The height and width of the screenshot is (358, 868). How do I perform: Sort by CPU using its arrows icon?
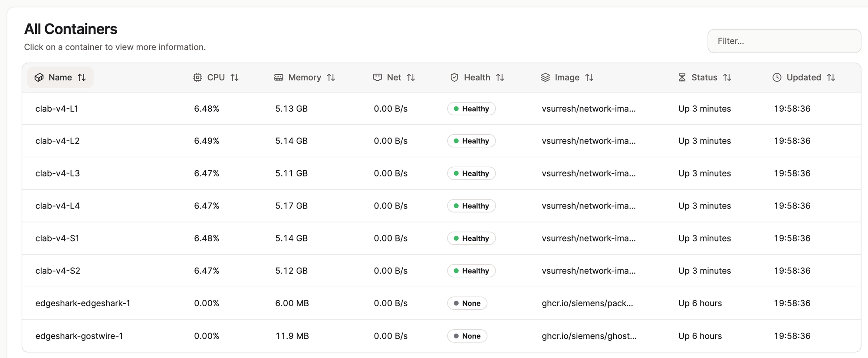pyautogui.click(x=235, y=77)
